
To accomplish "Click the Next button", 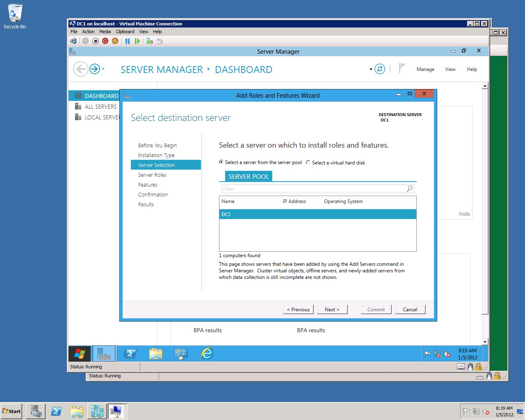I will (x=332, y=310).
